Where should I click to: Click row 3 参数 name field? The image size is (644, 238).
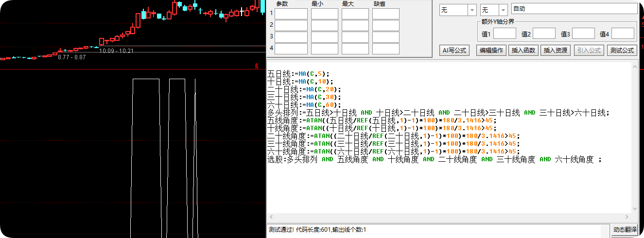[x=291, y=37]
